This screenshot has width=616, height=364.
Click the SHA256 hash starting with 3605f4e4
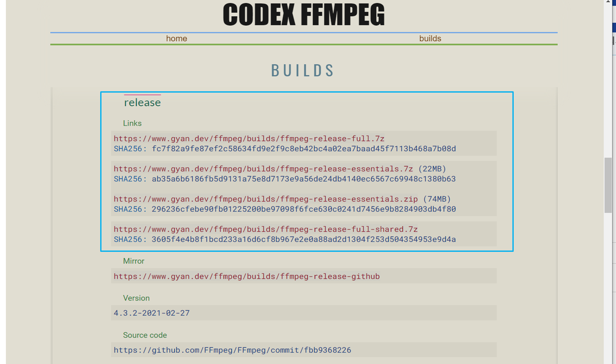(303, 239)
